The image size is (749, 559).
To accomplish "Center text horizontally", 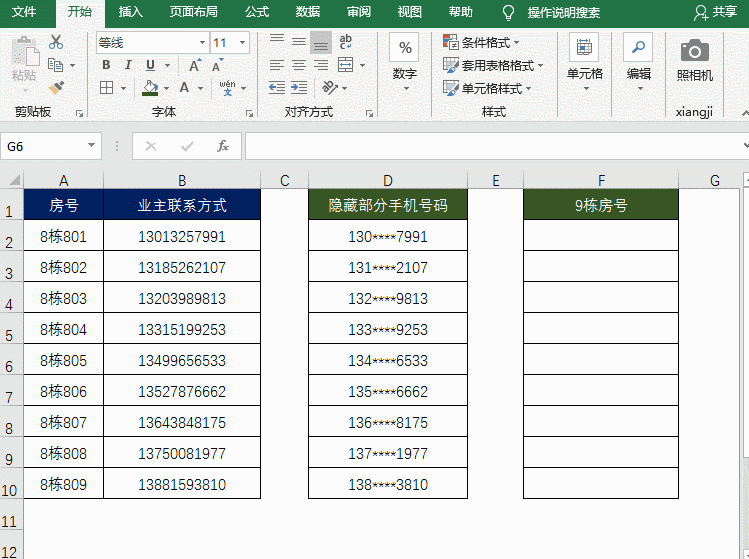I will point(299,65).
